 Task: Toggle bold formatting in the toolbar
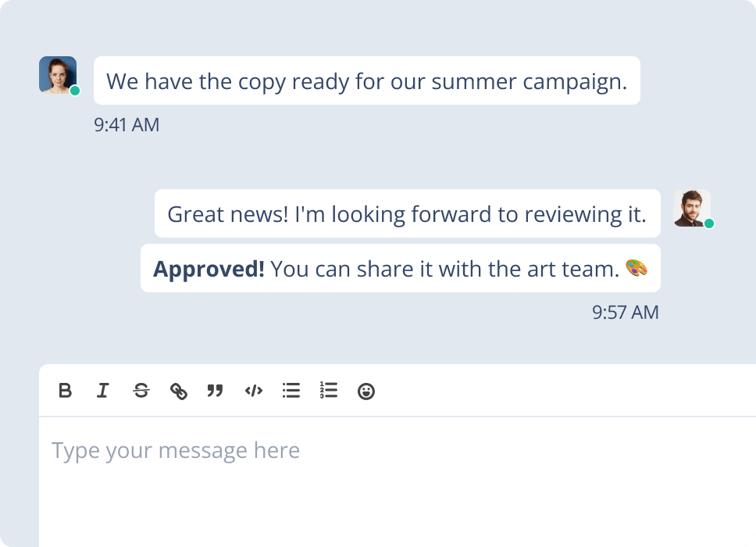66,391
